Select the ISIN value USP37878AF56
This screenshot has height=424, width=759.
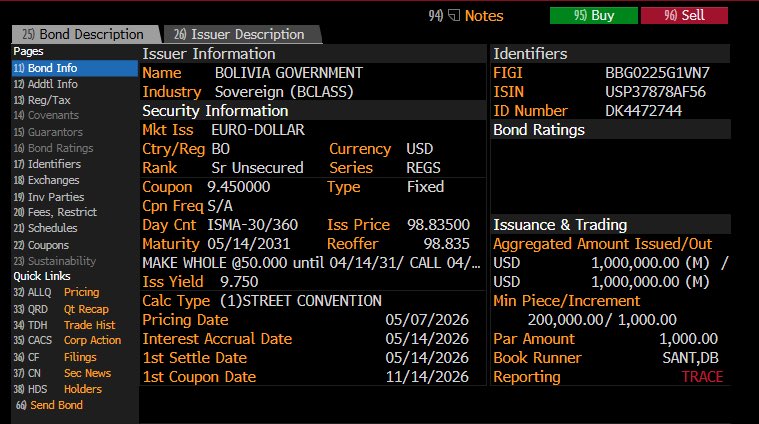[655, 92]
